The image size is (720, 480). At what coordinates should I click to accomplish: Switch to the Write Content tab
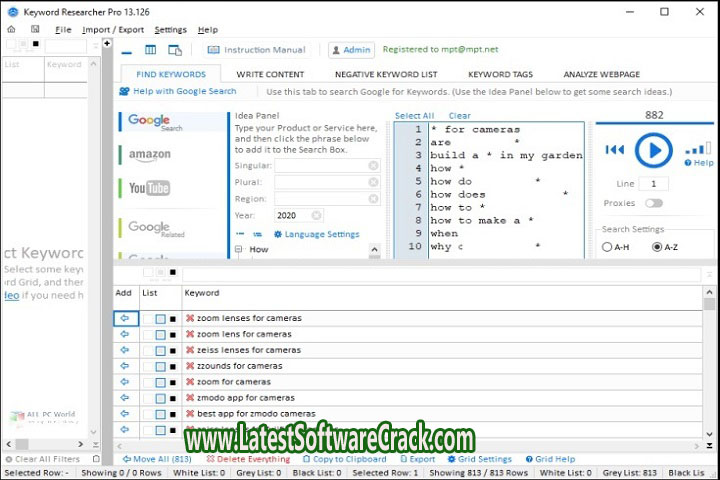(270, 74)
